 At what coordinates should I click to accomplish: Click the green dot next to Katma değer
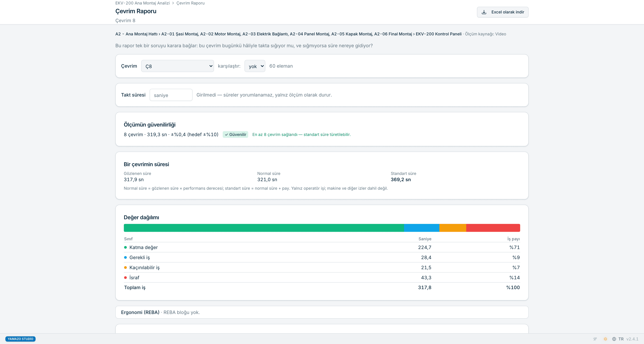click(x=125, y=247)
